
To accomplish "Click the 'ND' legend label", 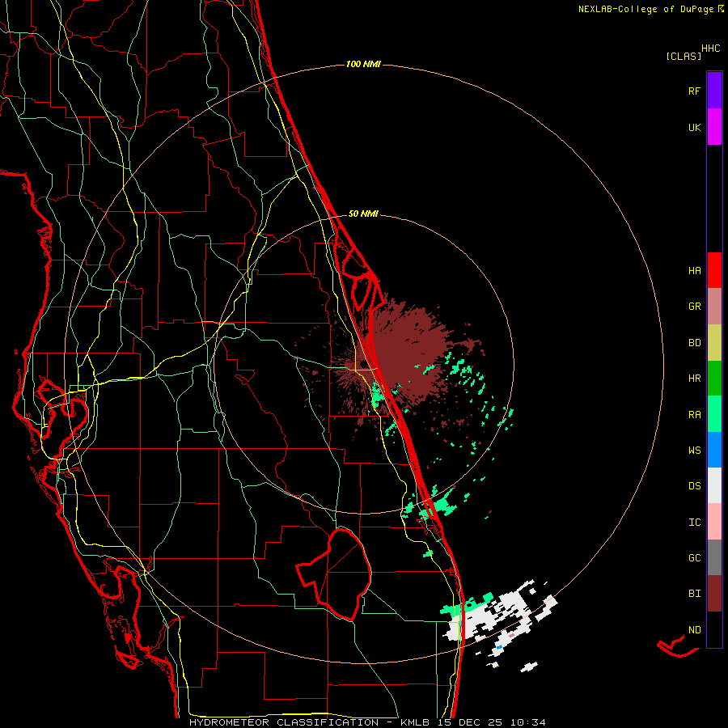I will pos(694,630).
